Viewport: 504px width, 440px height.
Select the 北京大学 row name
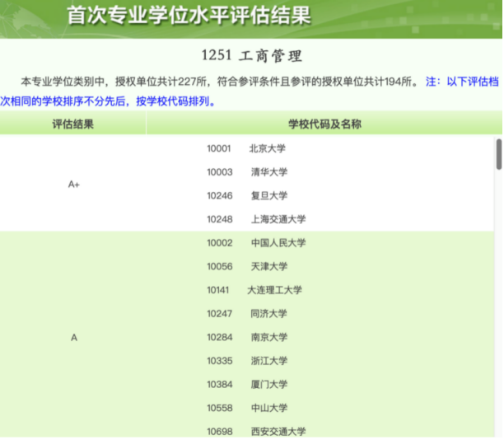click(x=267, y=148)
